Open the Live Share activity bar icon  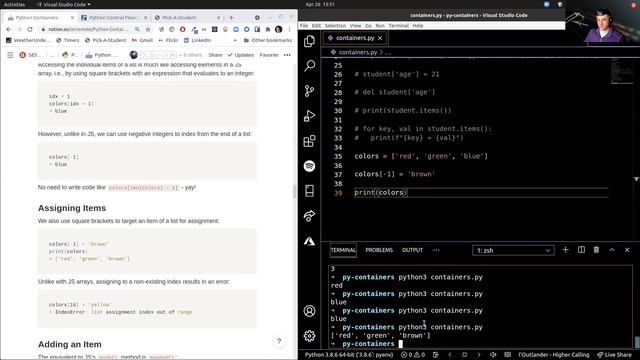pos(309,216)
